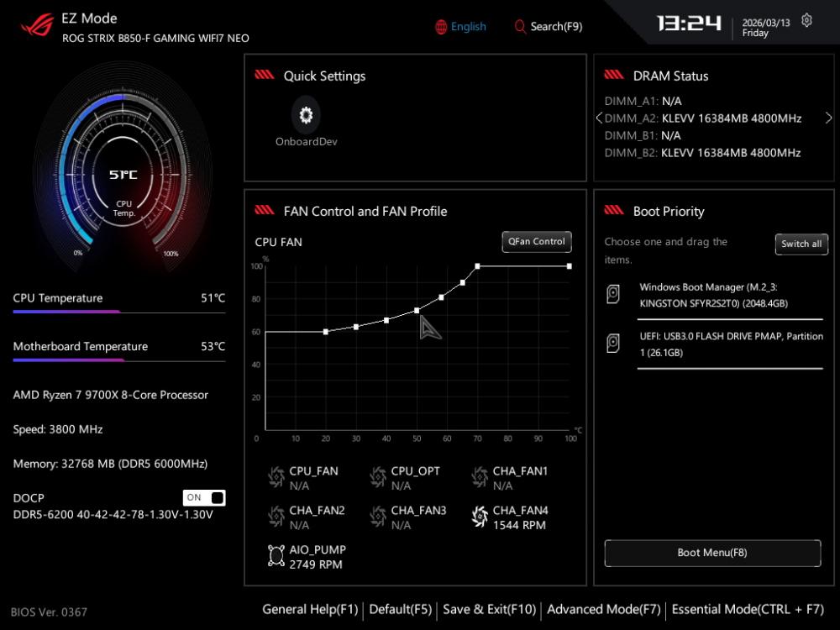Viewport: 840px width, 630px height.
Task: Toggle the DOCP switch off
Action: (204, 497)
